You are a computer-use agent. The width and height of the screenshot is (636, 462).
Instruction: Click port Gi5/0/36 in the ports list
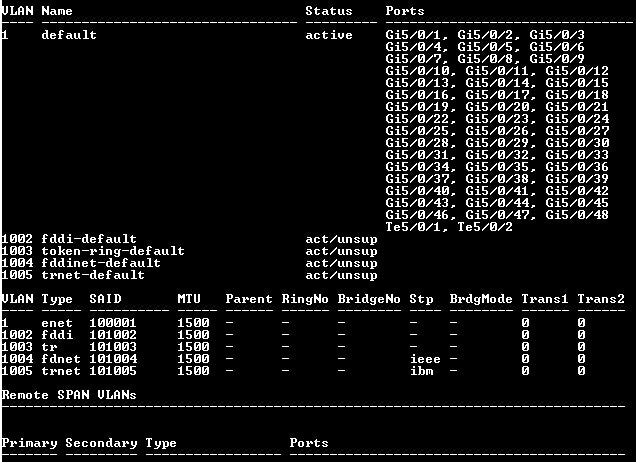point(577,167)
